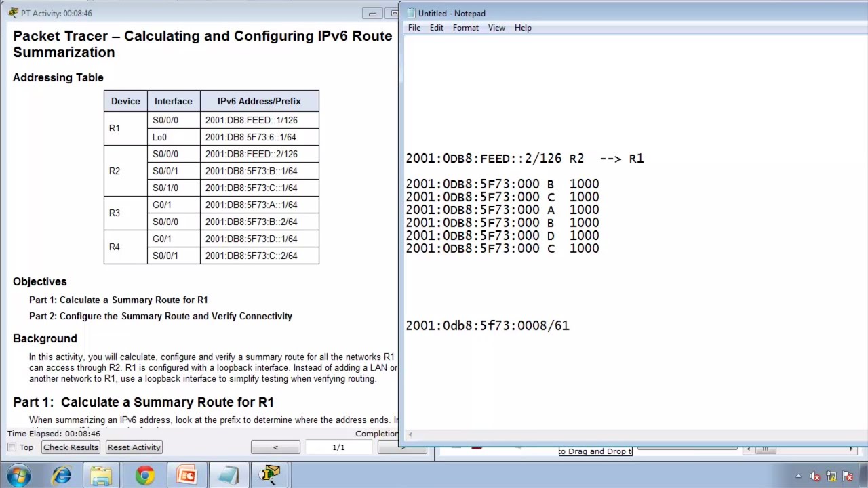Open Google Chrome from the taskbar
The width and height of the screenshot is (868, 488).
(144, 475)
